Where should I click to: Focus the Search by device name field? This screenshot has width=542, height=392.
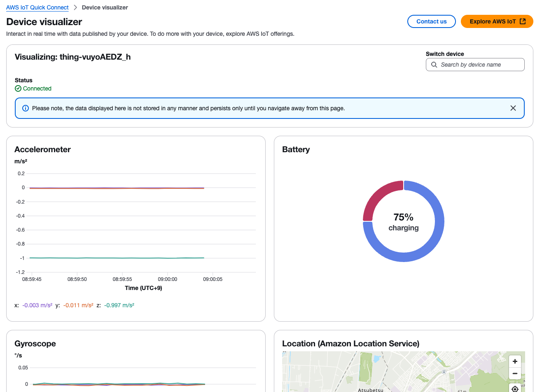click(x=475, y=65)
